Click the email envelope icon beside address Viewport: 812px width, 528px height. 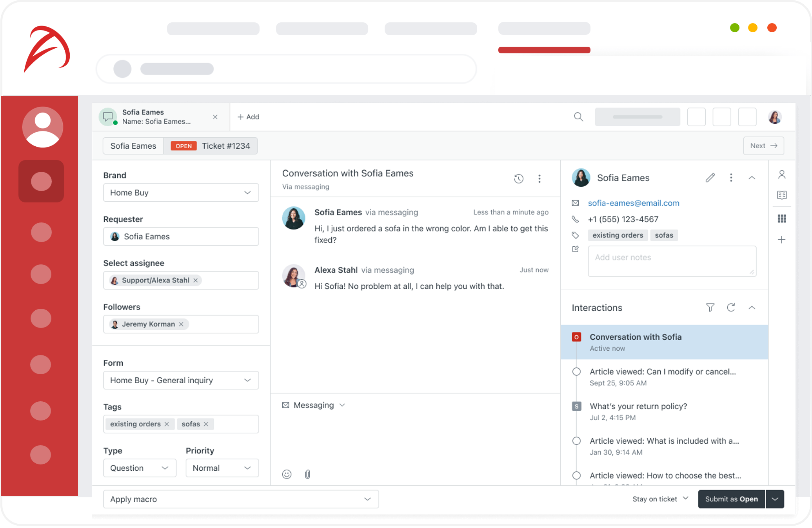[x=575, y=203]
